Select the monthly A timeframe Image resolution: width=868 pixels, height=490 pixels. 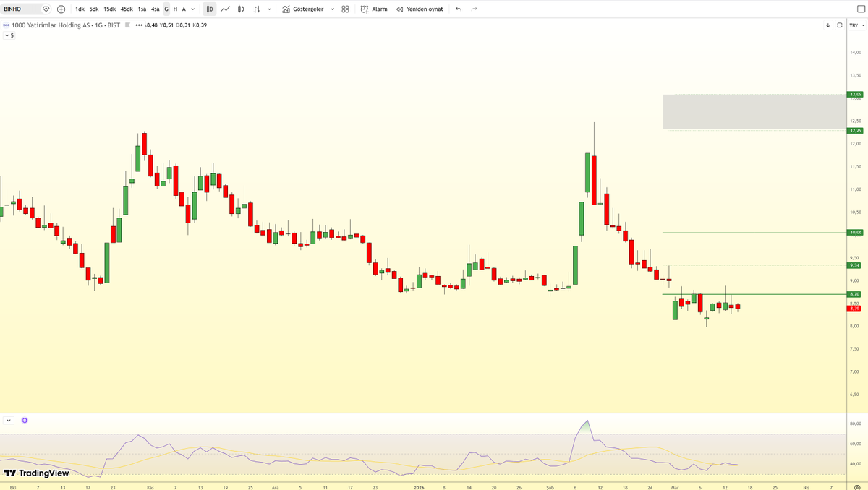coord(184,9)
